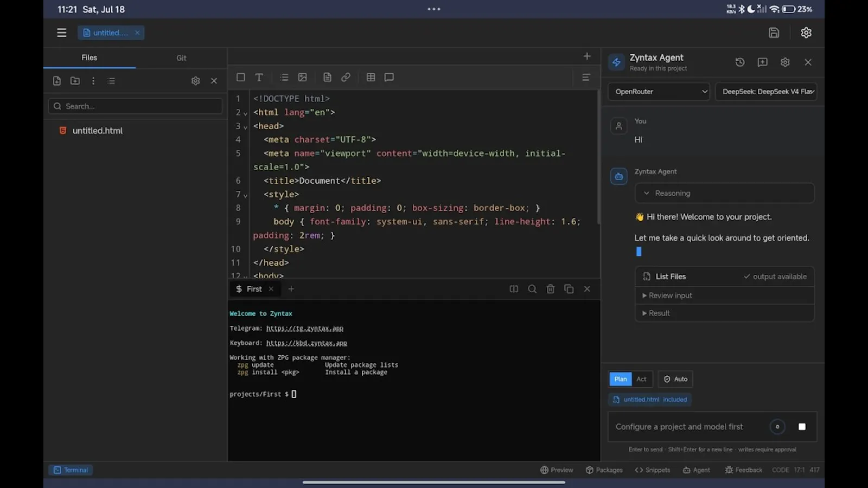Image resolution: width=868 pixels, height=488 pixels.
Task: Expand the Result details
Action: 725,313
